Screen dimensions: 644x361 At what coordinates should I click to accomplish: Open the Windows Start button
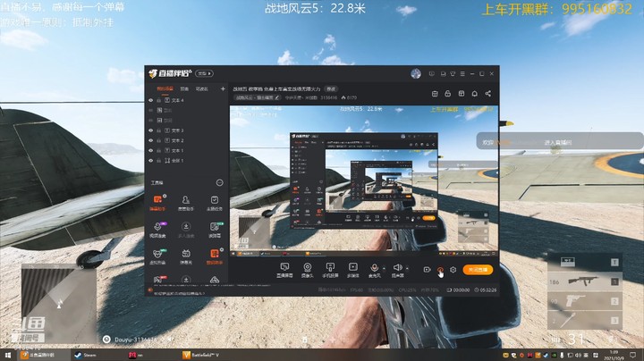pyautogui.click(x=7, y=355)
